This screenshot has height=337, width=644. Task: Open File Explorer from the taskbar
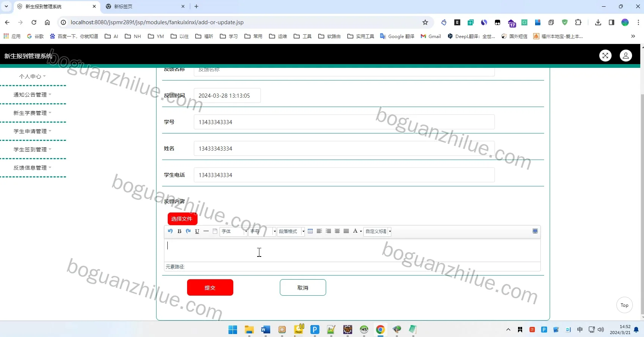click(249, 330)
